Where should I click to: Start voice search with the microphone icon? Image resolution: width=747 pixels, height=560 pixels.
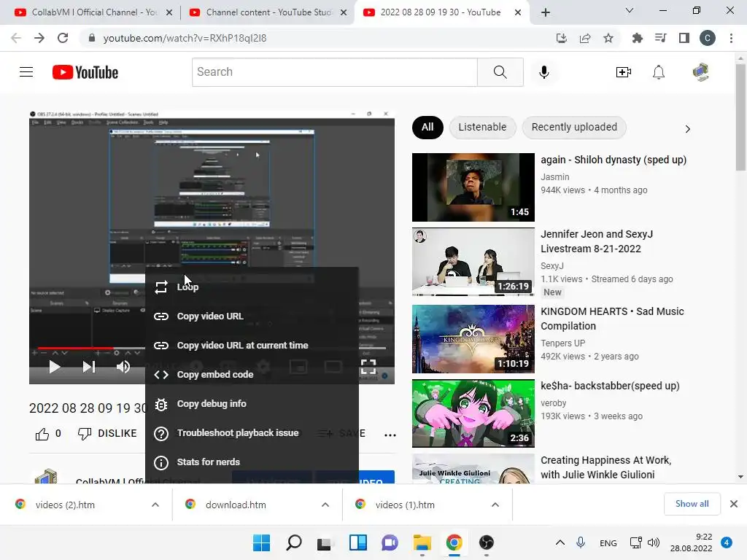pyautogui.click(x=544, y=72)
